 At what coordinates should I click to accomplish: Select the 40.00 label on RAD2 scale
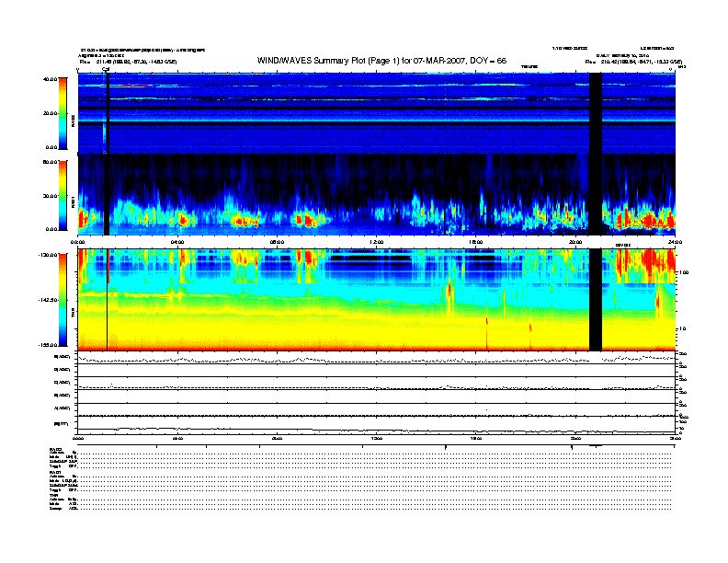click(51, 79)
